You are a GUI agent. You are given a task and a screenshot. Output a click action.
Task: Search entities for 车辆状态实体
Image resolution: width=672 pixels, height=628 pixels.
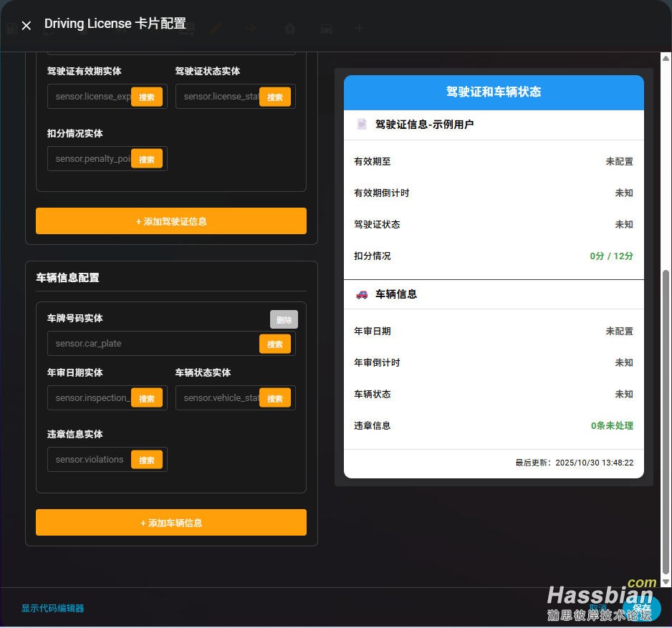point(274,398)
